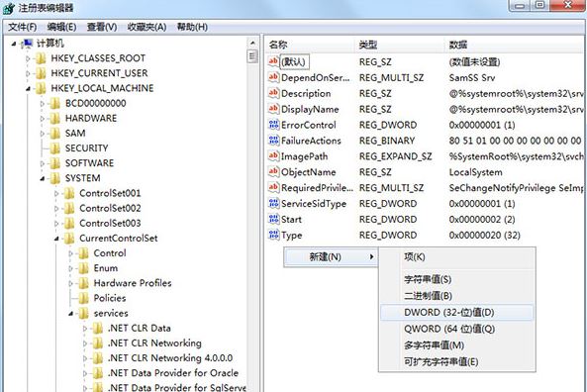Open the 编辑(E) menu
This screenshot has width=587, height=392.
tap(61, 27)
